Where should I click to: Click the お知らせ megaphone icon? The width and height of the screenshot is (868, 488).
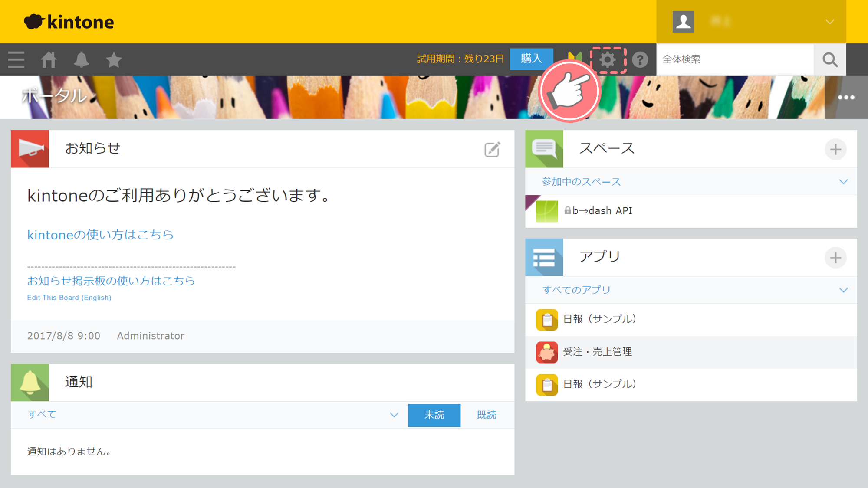point(30,149)
